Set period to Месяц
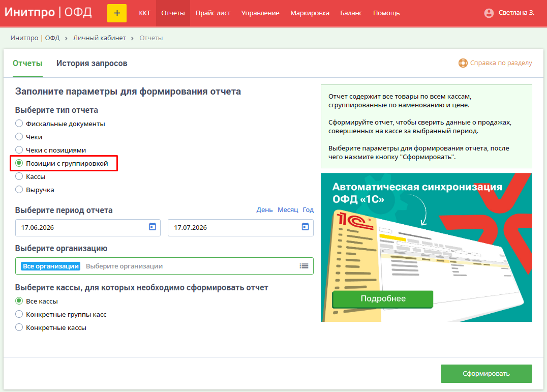547x392 pixels. 288,210
